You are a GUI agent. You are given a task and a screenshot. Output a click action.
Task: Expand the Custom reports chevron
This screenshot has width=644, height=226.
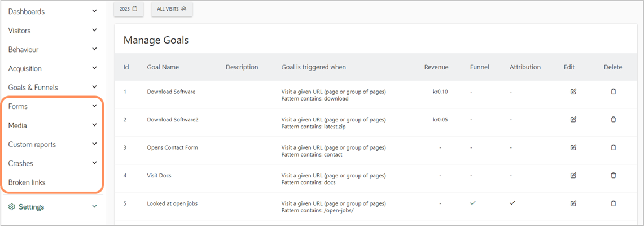[x=94, y=144]
